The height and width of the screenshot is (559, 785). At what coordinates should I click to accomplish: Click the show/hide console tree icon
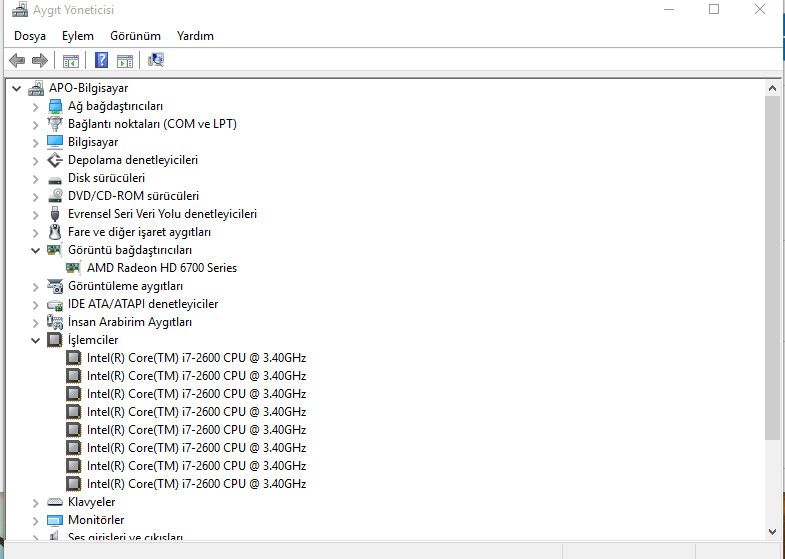[71, 61]
